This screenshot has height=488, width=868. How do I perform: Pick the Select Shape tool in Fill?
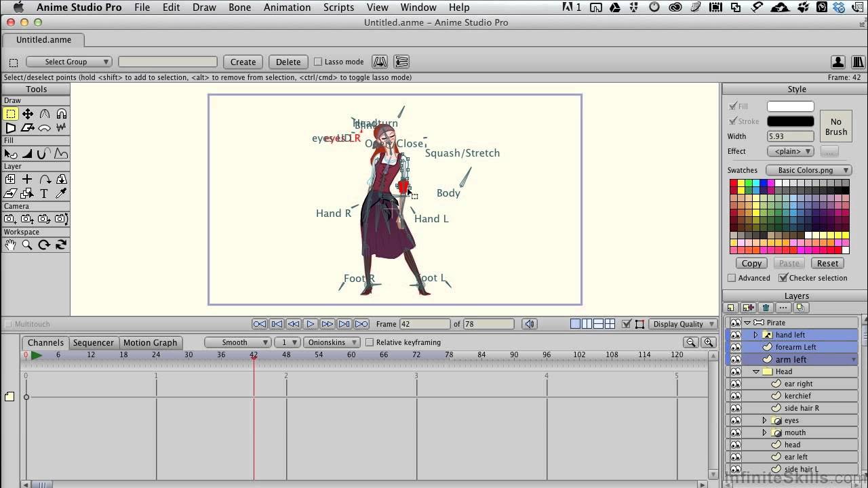click(x=11, y=153)
